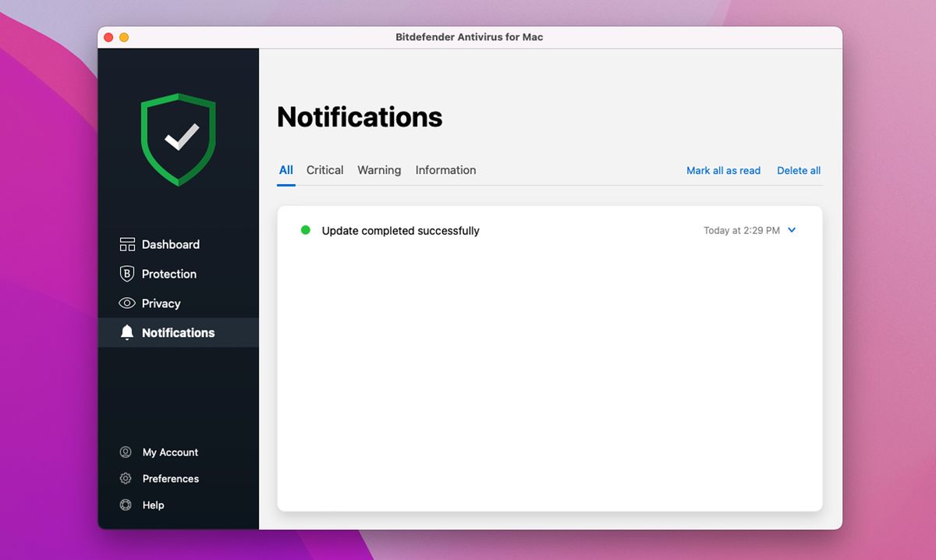View the Information notifications tab

(445, 170)
